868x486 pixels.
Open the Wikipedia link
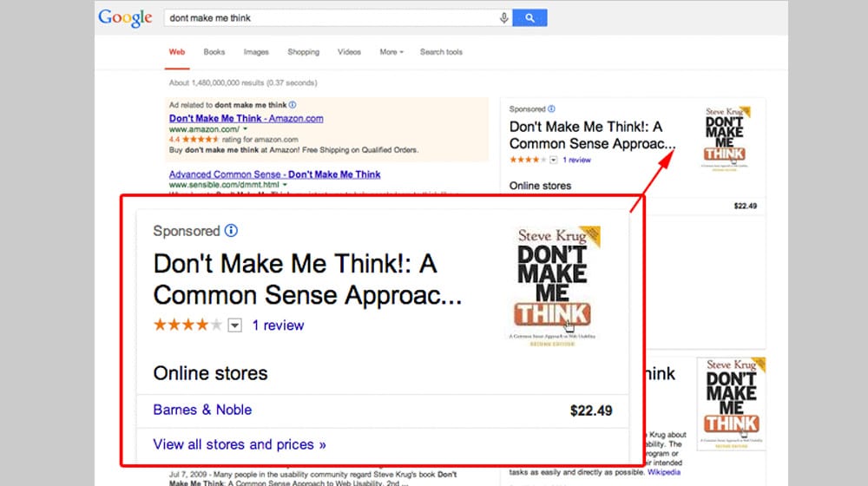click(x=664, y=472)
